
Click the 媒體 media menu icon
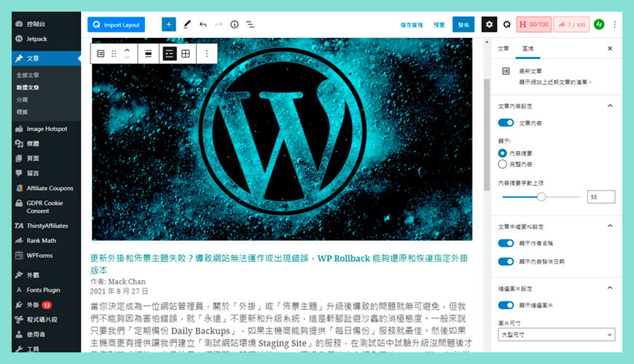pyautogui.click(x=19, y=143)
